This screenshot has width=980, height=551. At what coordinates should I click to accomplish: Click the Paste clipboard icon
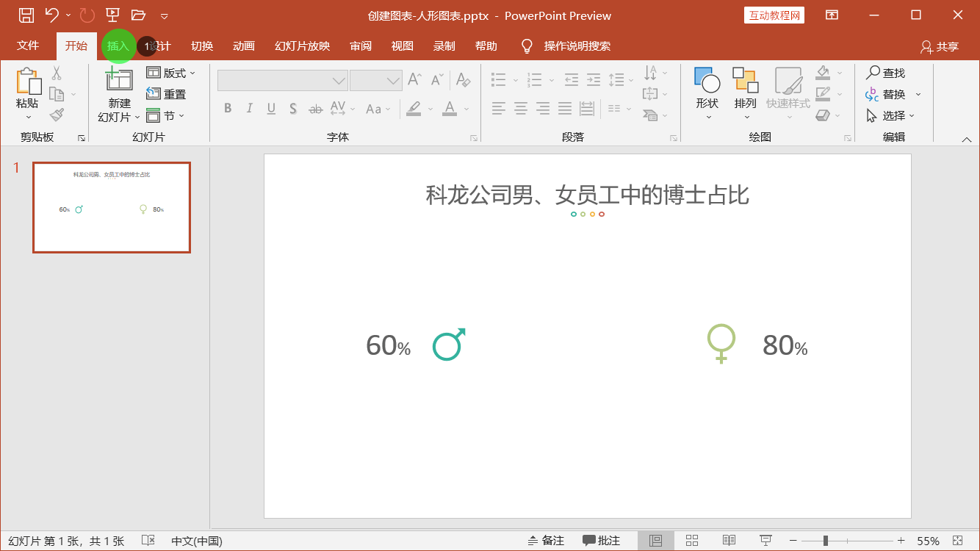(28, 81)
